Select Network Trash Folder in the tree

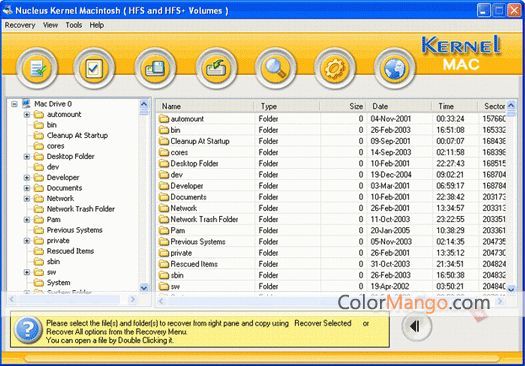(x=81, y=209)
